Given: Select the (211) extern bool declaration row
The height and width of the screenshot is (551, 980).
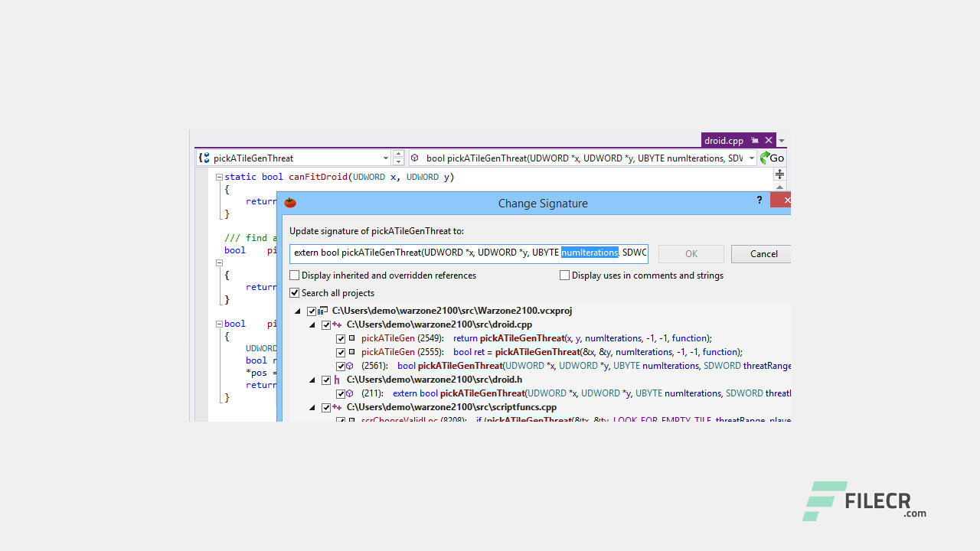Looking at the screenshot, I should (x=576, y=393).
